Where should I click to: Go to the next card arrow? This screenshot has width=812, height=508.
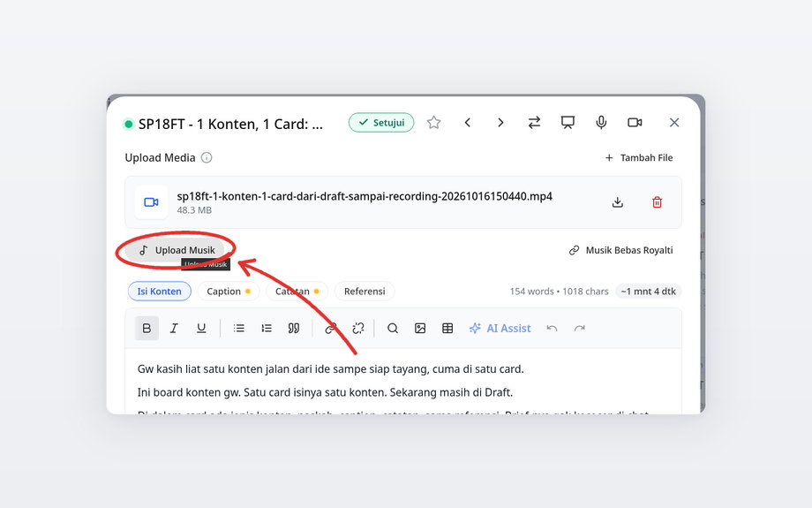click(x=500, y=123)
